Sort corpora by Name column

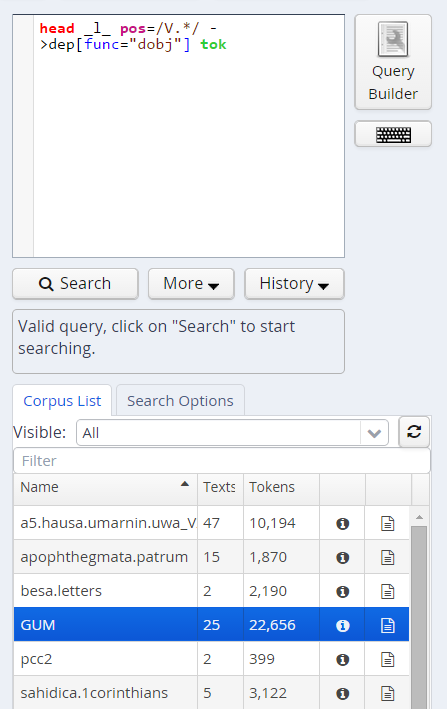[105, 487]
